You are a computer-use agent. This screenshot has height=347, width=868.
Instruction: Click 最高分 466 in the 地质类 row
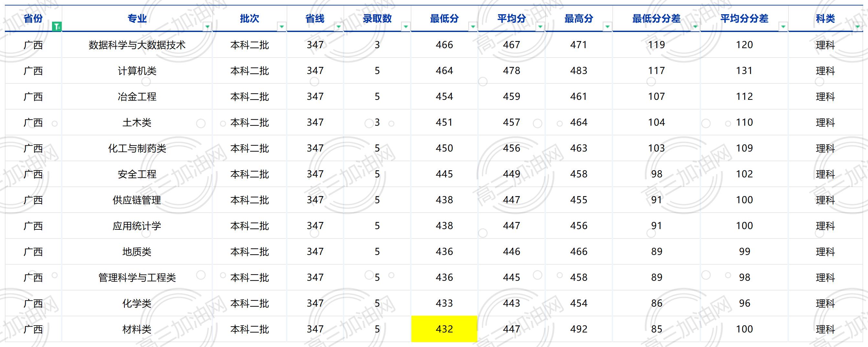pyautogui.click(x=578, y=251)
